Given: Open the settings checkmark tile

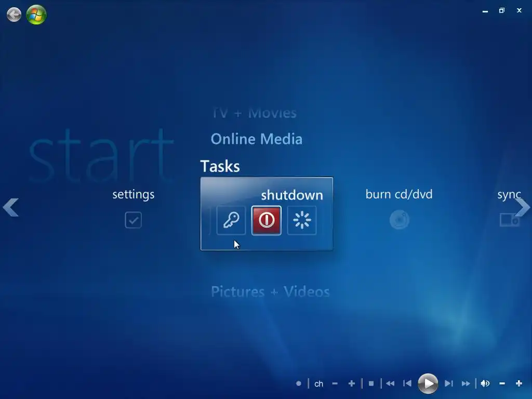Looking at the screenshot, I should (134, 220).
